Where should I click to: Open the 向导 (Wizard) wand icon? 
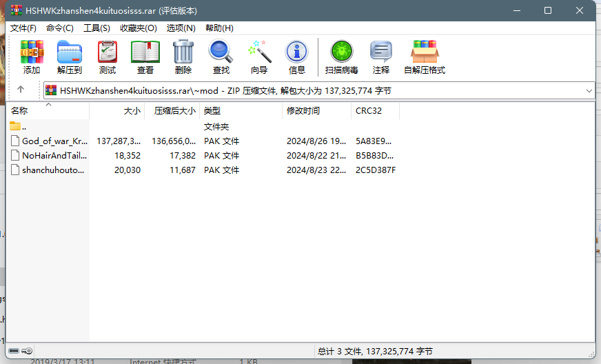(x=259, y=52)
